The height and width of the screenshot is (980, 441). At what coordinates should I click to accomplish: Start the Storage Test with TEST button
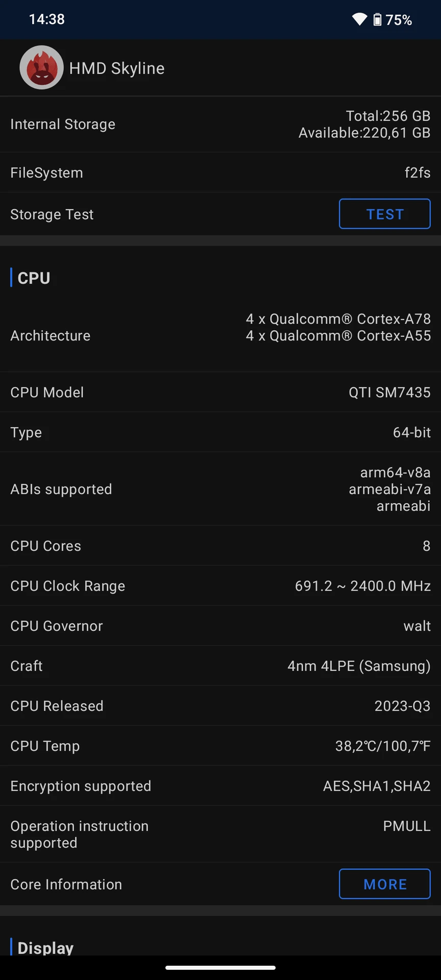pos(385,214)
